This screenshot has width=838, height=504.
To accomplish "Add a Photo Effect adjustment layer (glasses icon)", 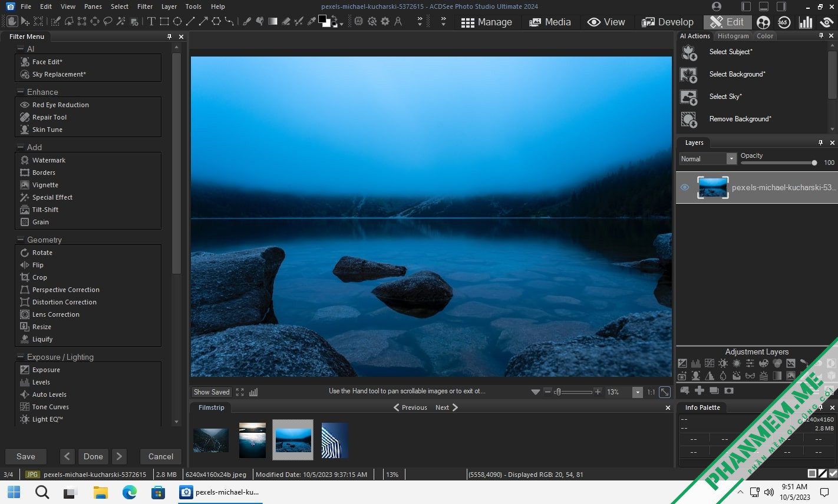I will pos(750,376).
